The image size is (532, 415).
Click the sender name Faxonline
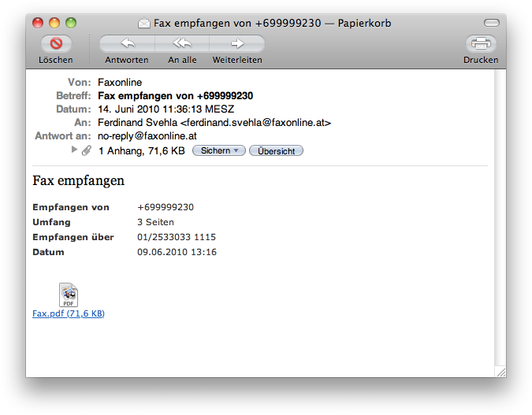pos(120,83)
